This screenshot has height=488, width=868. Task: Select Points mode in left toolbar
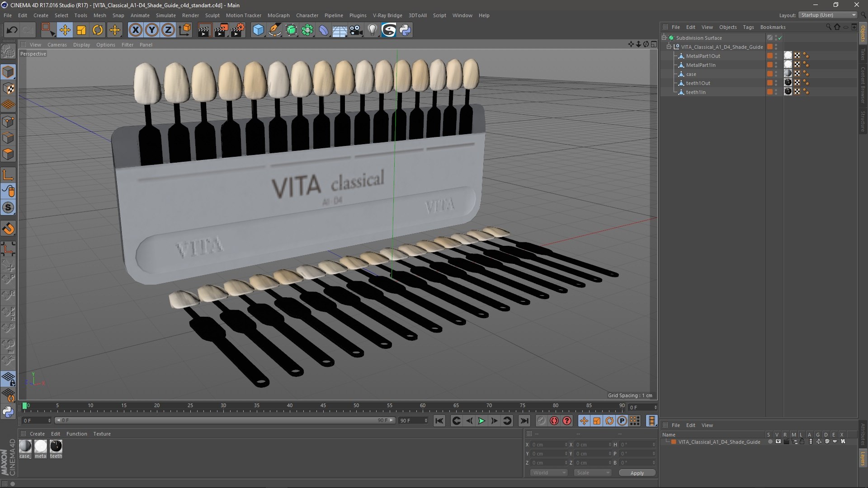8,122
